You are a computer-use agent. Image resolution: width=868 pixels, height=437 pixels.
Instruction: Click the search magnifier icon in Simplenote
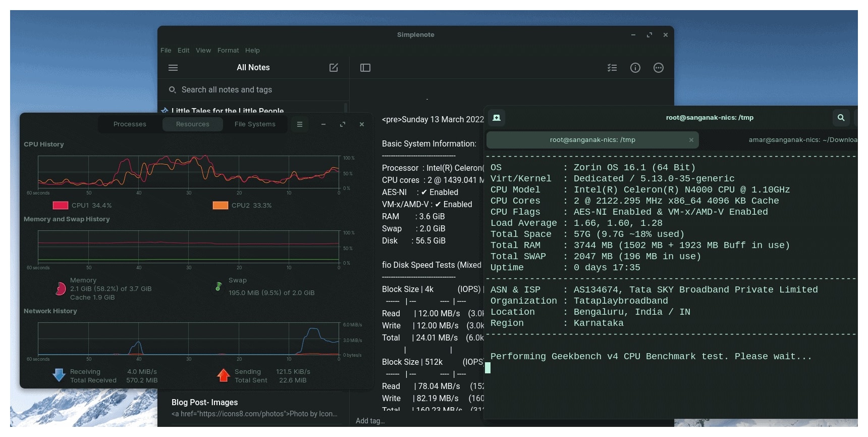(172, 89)
